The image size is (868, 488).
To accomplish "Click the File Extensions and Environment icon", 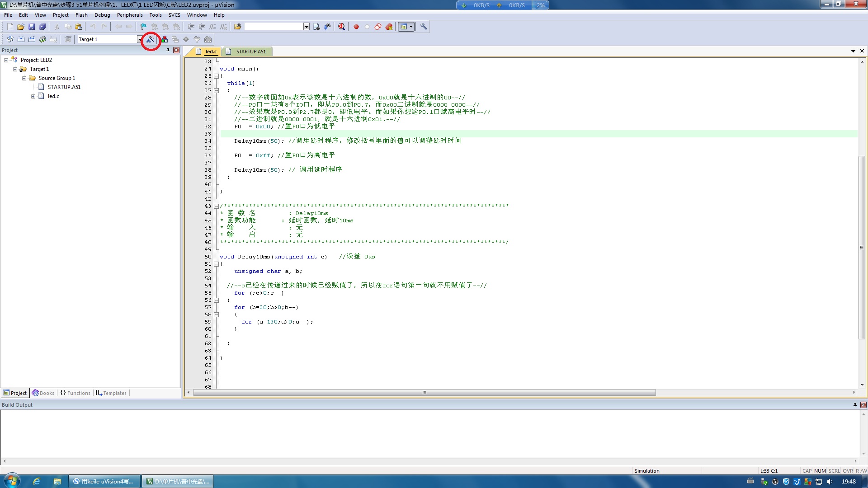I will pos(165,39).
